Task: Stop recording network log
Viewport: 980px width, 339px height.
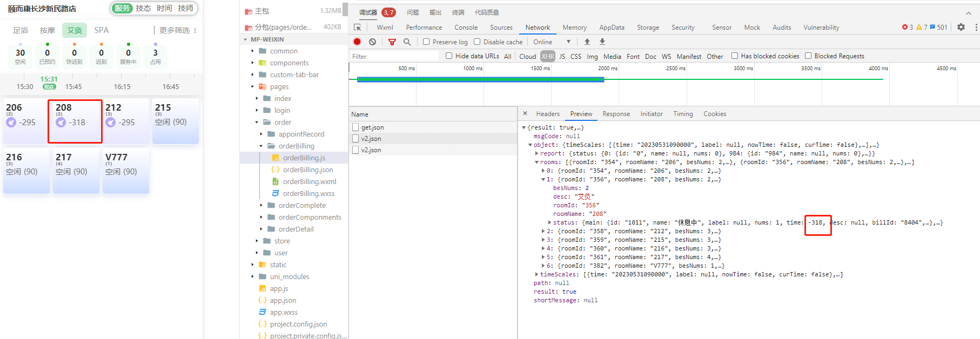Action: pos(357,42)
